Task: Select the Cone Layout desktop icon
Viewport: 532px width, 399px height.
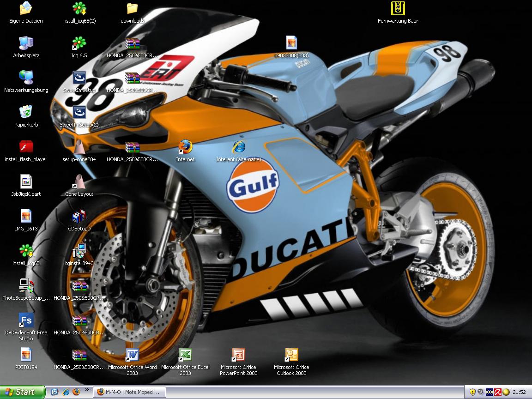Action: pos(79,182)
